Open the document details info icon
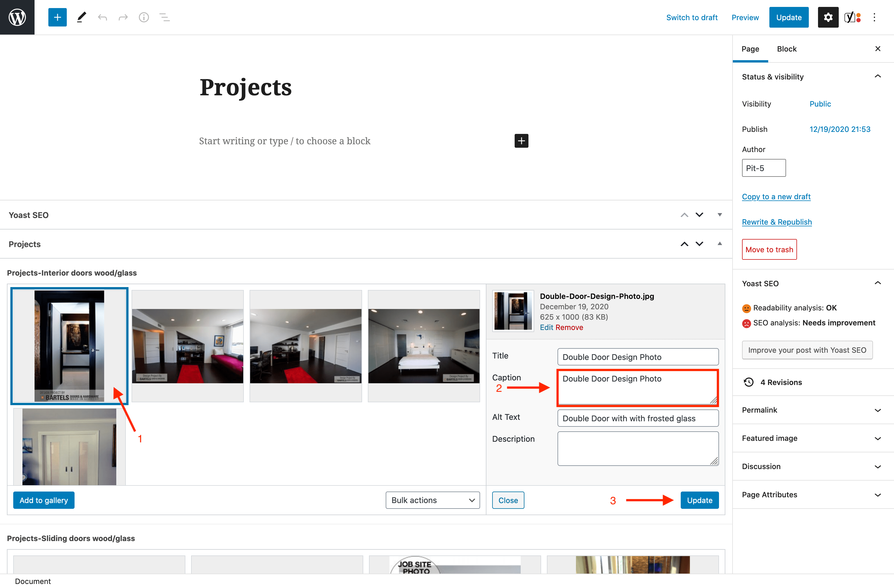The image size is (894, 588). point(144,17)
